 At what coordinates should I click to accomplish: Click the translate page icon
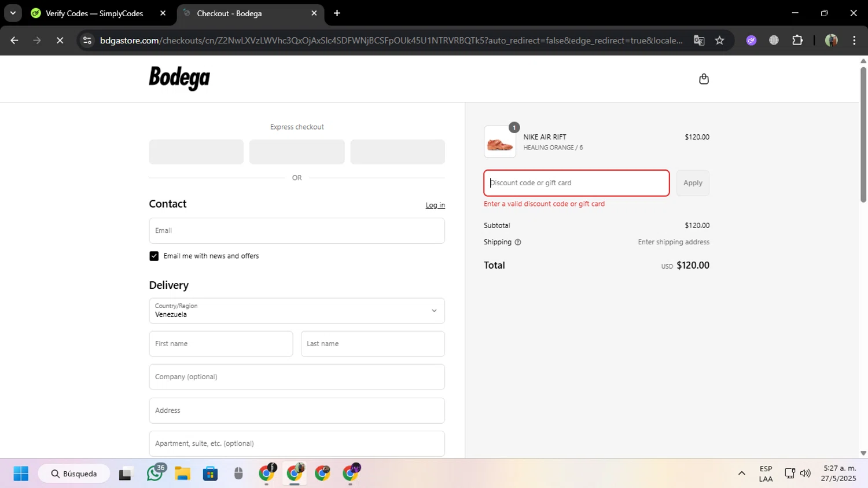click(699, 41)
